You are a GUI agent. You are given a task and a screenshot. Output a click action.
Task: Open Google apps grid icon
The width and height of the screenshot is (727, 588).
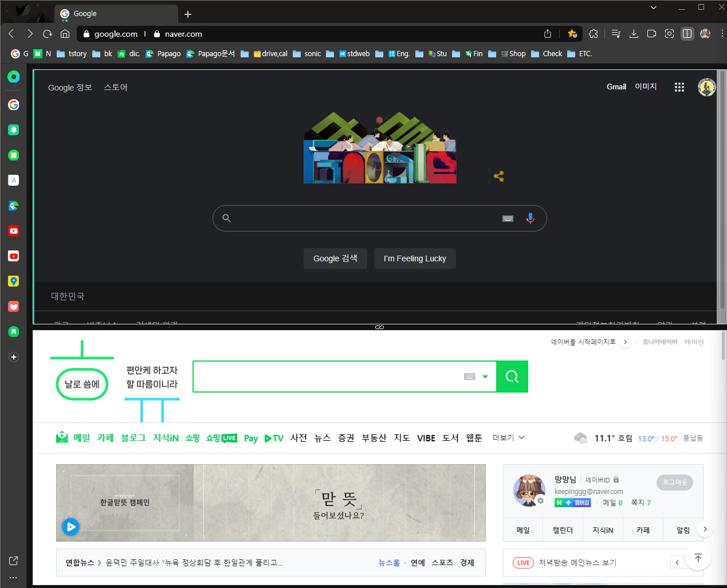[679, 87]
